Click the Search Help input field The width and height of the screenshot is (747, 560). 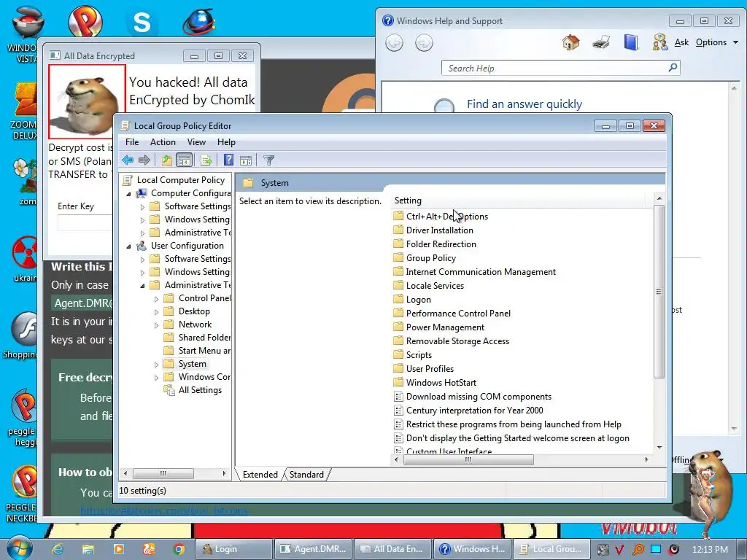point(555,68)
